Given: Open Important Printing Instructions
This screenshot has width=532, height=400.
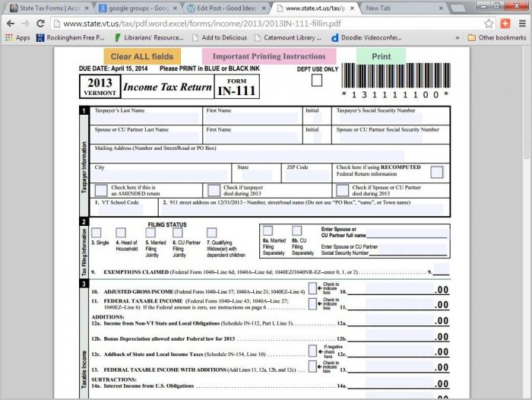Looking at the screenshot, I should pos(269,56).
